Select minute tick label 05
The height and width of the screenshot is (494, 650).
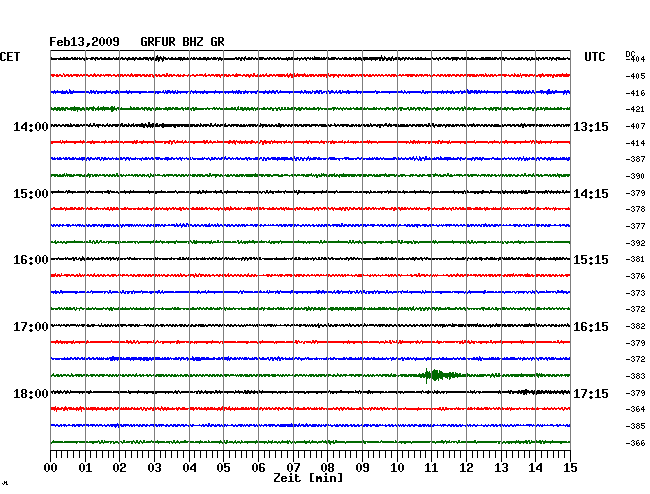[223, 467]
